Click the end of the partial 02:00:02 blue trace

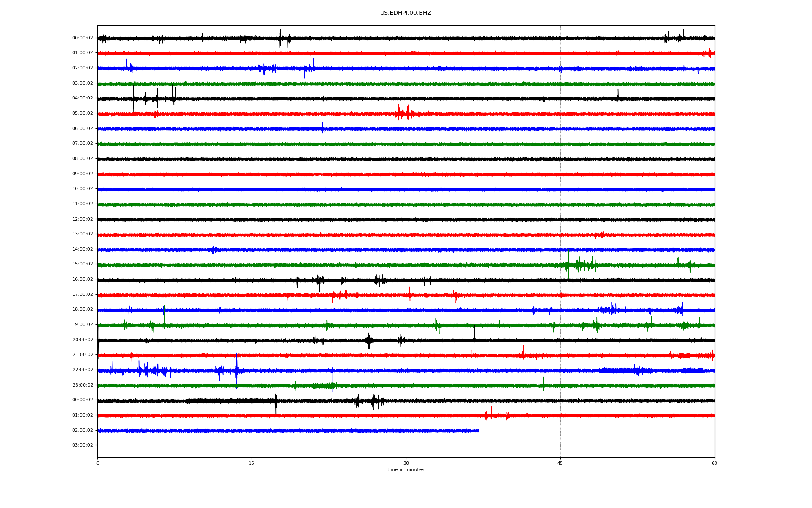[x=478, y=431]
